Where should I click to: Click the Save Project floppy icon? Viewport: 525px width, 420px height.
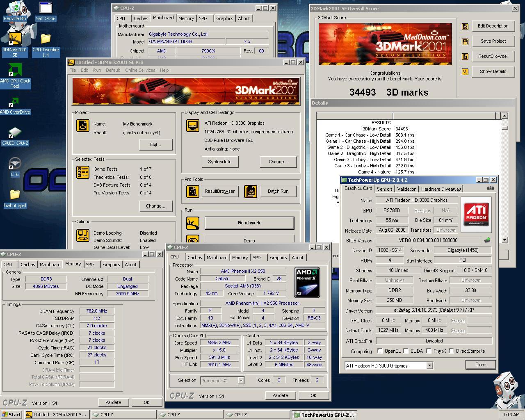pos(465,41)
